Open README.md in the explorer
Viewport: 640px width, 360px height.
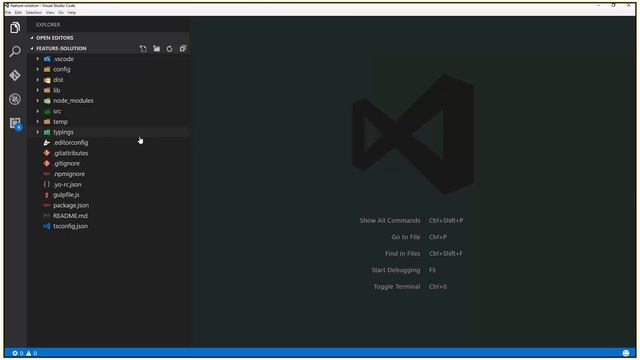[x=109, y=216]
